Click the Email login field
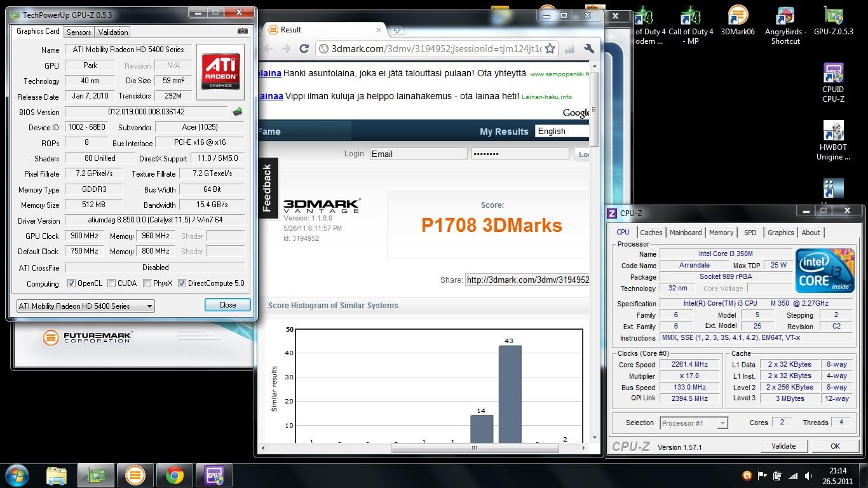Viewport: 868px width, 488px height. pos(418,154)
